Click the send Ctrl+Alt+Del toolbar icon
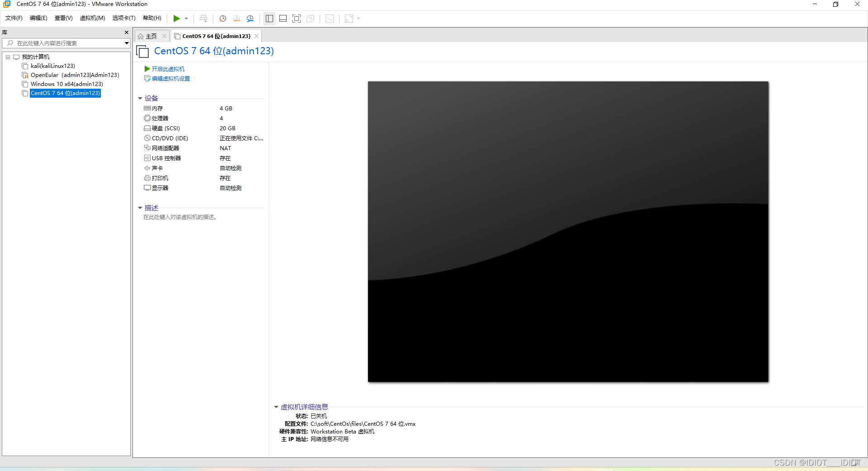This screenshot has width=868, height=471. coord(203,19)
